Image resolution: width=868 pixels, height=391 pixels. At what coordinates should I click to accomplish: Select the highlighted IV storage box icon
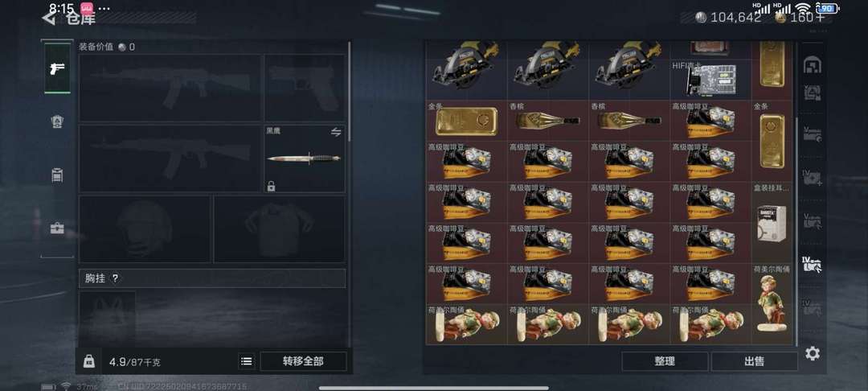(x=812, y=264)
